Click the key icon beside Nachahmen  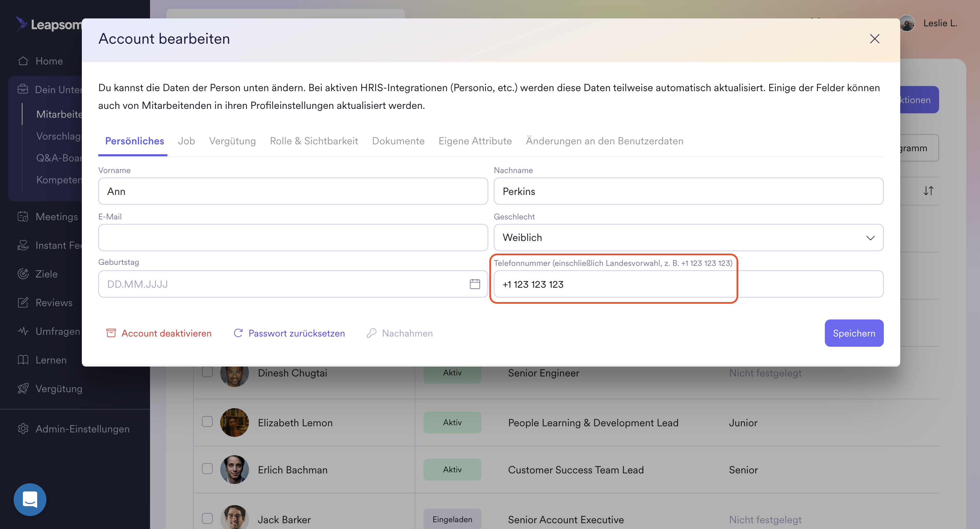click(371, 333)
